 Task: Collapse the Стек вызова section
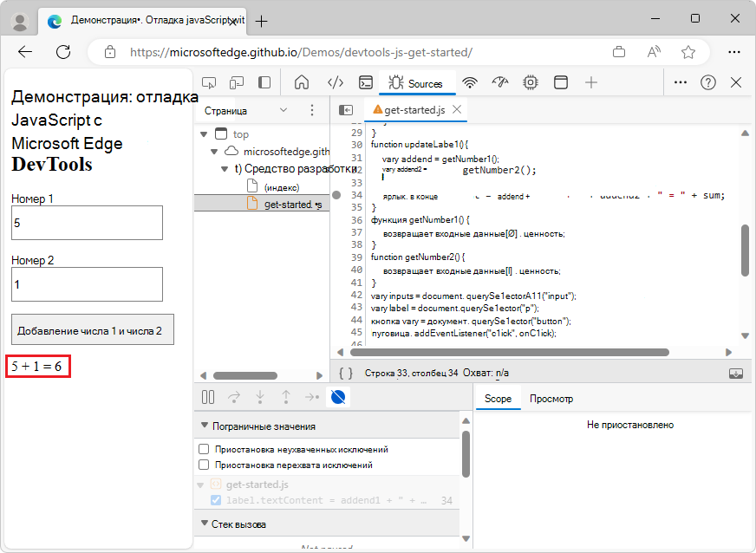pyautogui.click(x=205, y=524)
